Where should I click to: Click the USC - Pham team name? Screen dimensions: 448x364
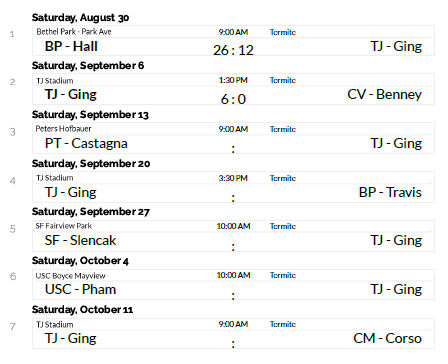pos(80,289)
